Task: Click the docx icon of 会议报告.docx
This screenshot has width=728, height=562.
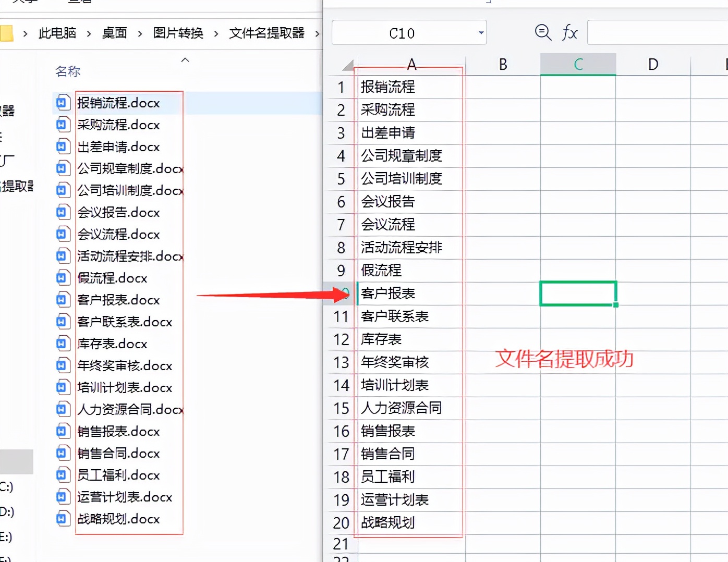Action: pos(62,212)
